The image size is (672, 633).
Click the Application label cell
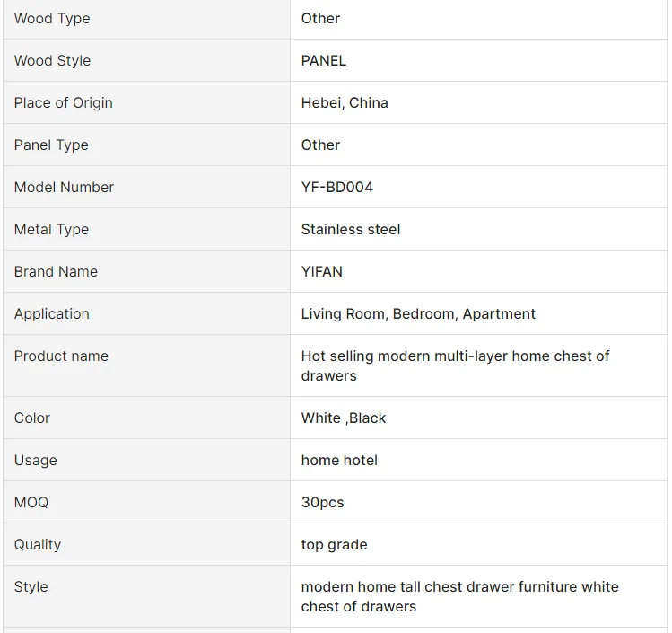click(52, 314)
